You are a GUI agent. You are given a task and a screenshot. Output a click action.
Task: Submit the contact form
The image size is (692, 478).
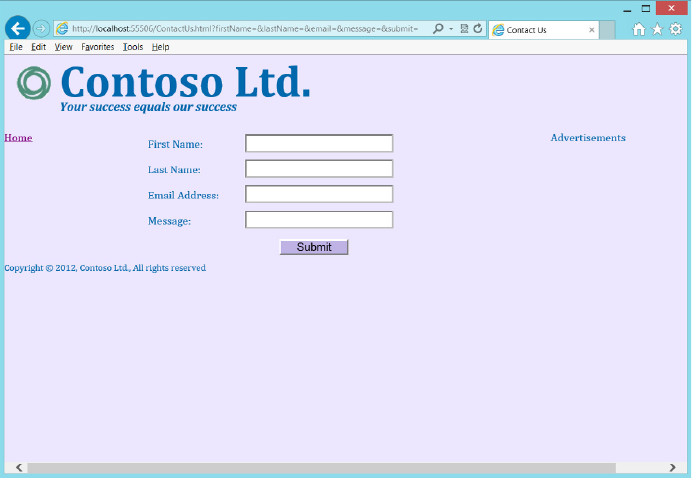(x=314, y=247)
